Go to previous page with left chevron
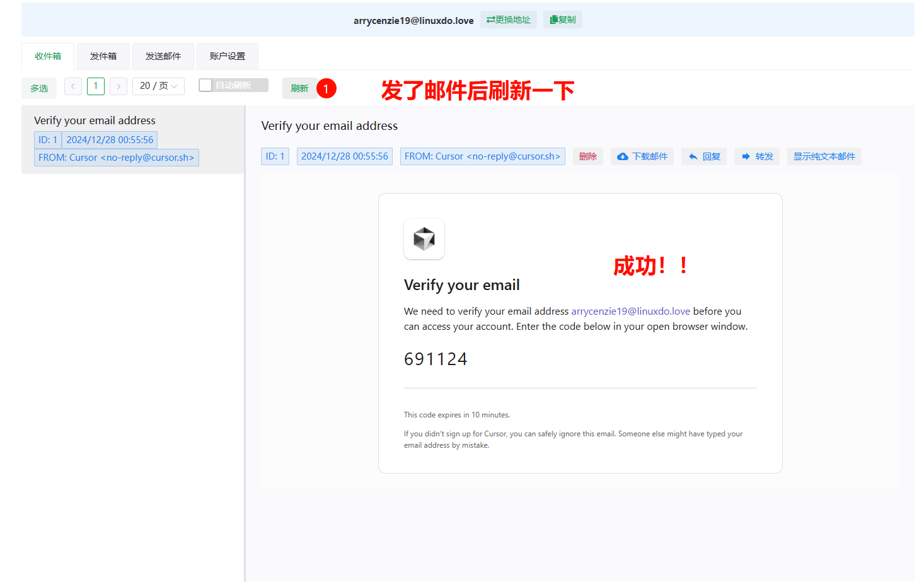 (x=73, y=86)
